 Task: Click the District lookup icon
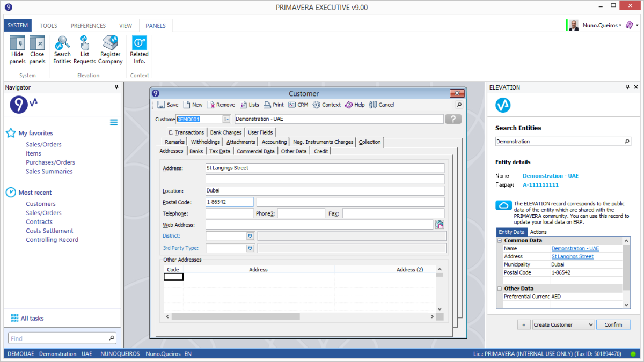coord(250,236)
